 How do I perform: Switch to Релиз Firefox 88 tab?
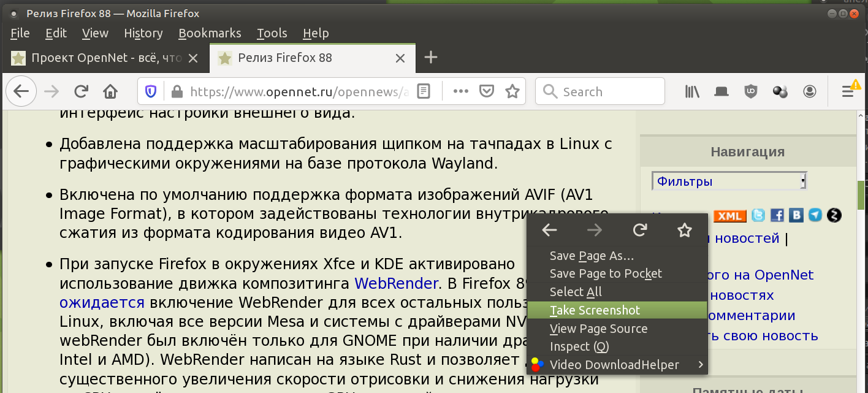[313, 58]
